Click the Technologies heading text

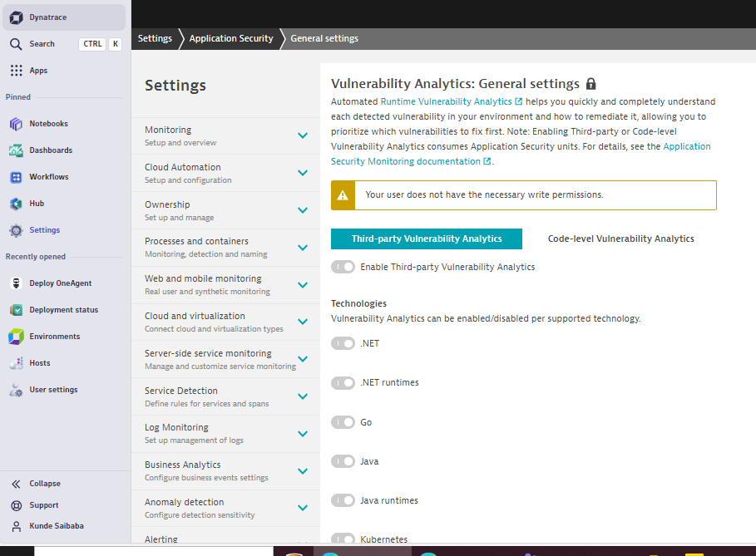358,303
